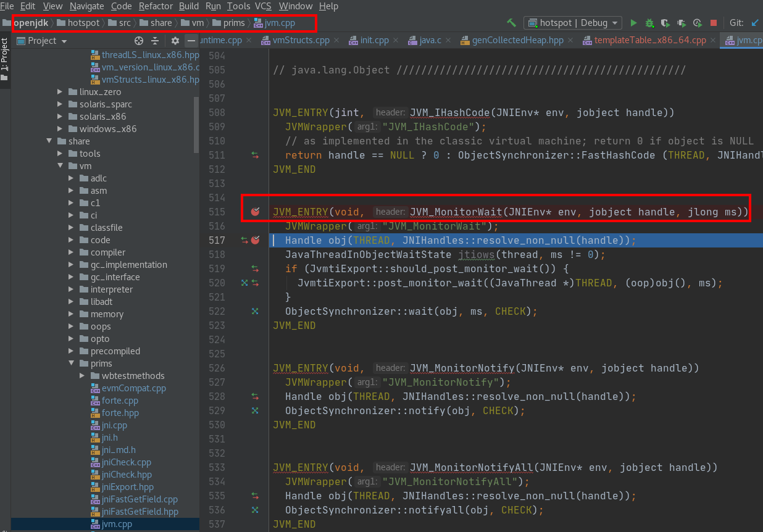The width and height of the screenshot is (763, 532).
Task: Click breakpoint marker on line 517
Action: [x=255, y=240]
